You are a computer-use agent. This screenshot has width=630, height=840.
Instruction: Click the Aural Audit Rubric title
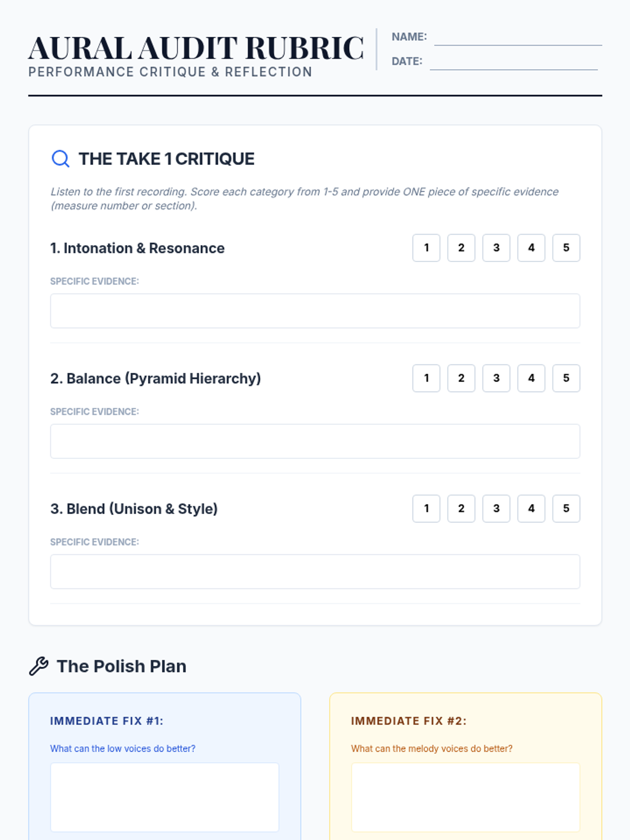pos(196,48)
